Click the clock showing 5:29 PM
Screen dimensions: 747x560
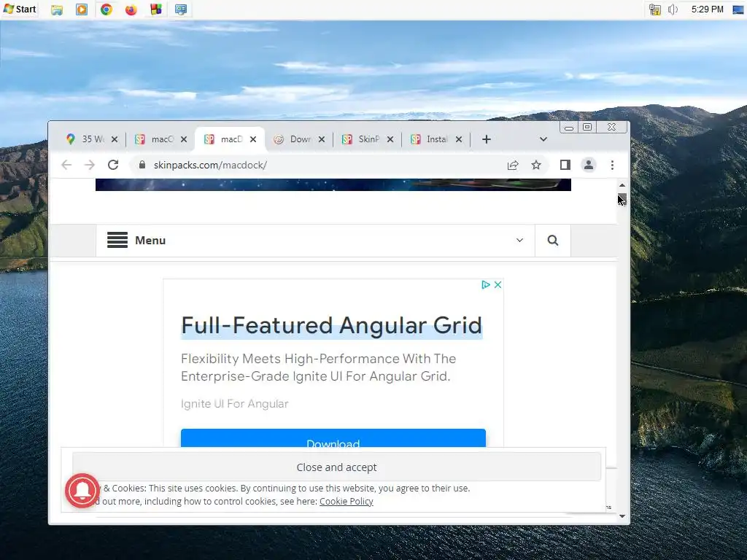(x=707, y=9)
